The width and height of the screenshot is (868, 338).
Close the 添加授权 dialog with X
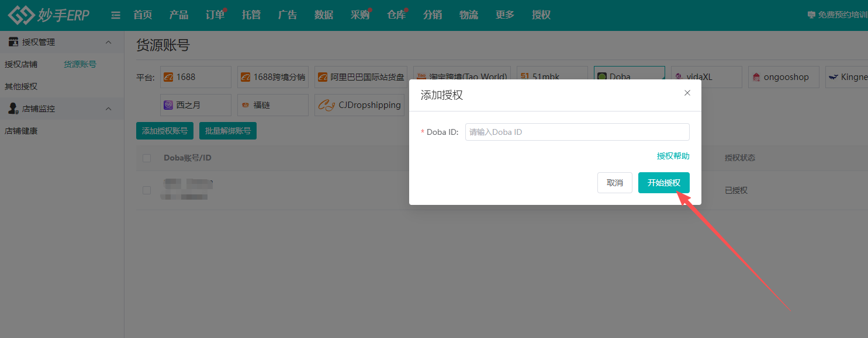[x=687, y=93]
